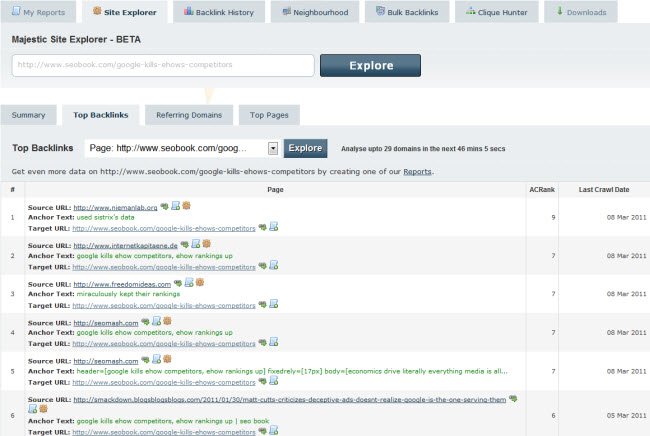
Task: Open the http://www.internetkapitaene.de source link
Action: 126,246
